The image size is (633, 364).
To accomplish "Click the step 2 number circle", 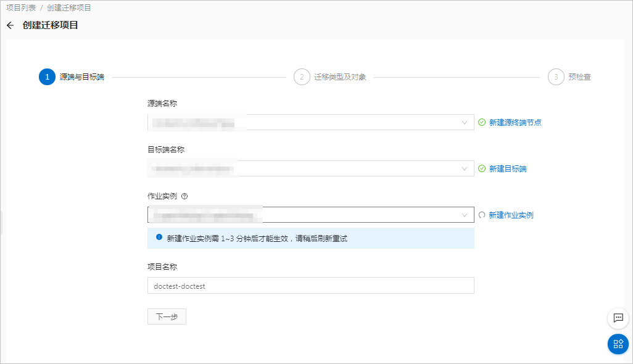I will (302, 77).
